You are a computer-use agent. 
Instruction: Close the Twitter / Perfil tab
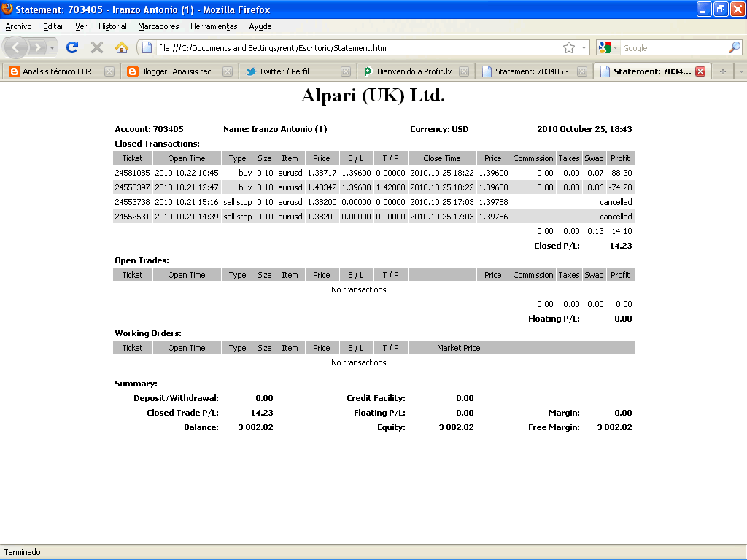(346, 71)
